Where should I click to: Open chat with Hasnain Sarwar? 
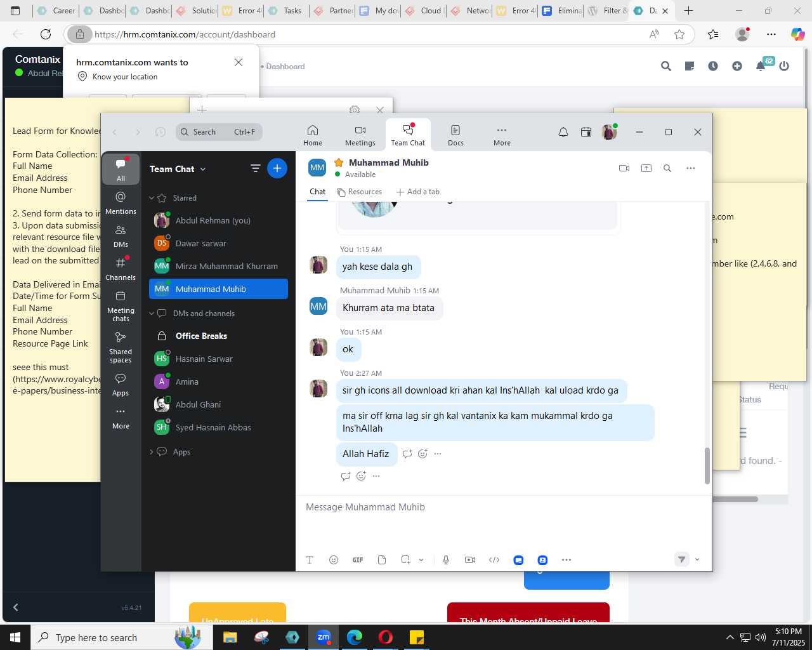[218, 359]
